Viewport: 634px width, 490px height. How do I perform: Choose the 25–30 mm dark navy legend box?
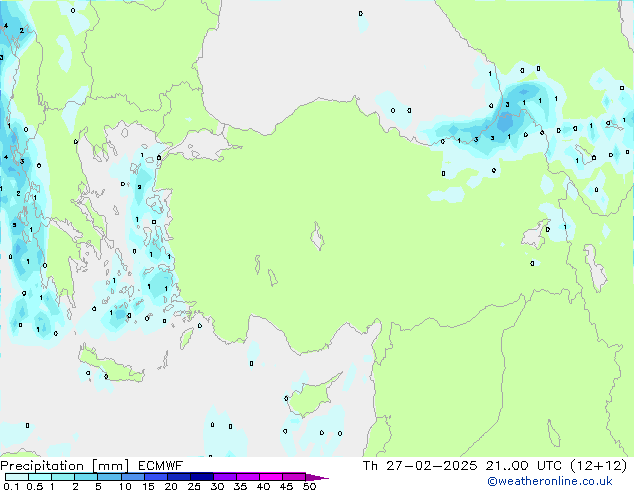click(202, 477)
